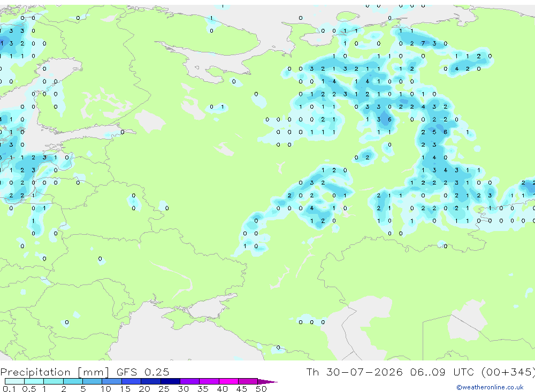Image resolution: width=535 pixels, height=392 pixels.
Task: Click the legend tick label '0.5'
Action: pyautogui.click(x=29, y=389)
